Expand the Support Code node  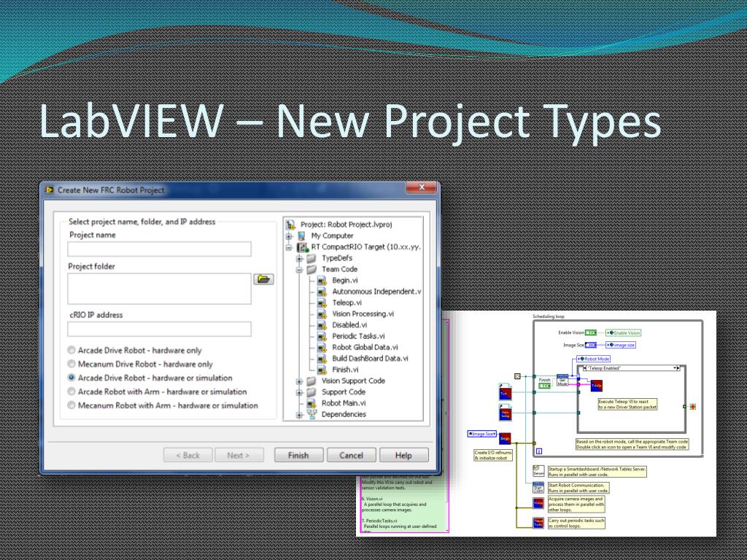pos(300,392)
